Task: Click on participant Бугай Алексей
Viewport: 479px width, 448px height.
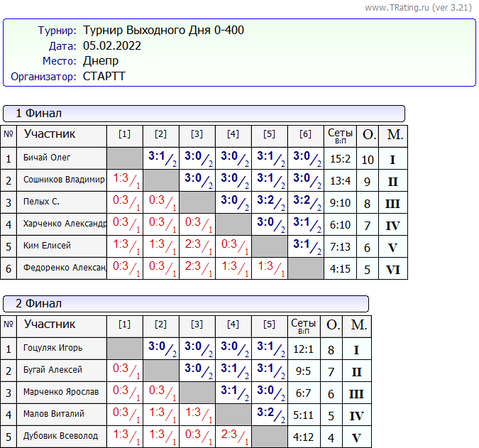Action: click(53, 371)
